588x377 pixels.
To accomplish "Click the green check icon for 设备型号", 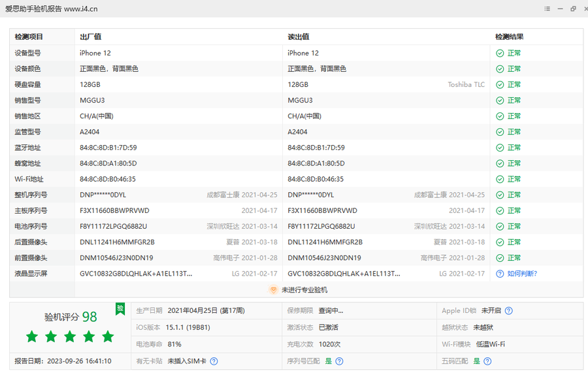I will tap(500, 54).
